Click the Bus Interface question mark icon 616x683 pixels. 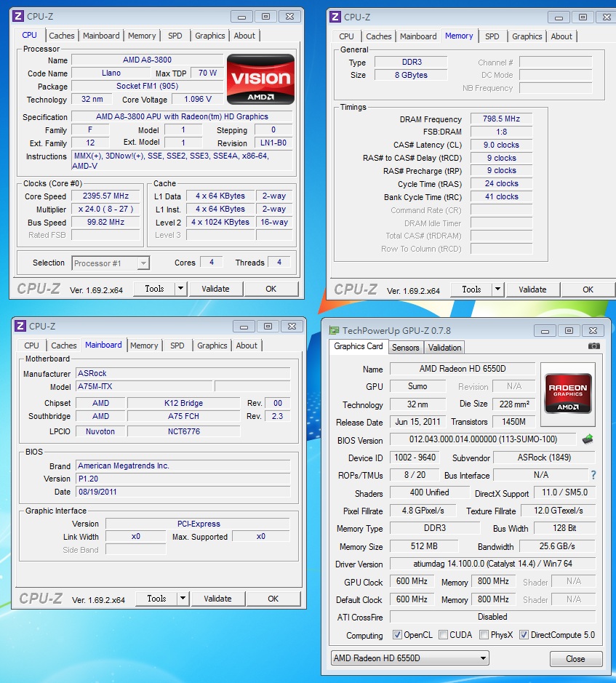click(x=593, y=475)
